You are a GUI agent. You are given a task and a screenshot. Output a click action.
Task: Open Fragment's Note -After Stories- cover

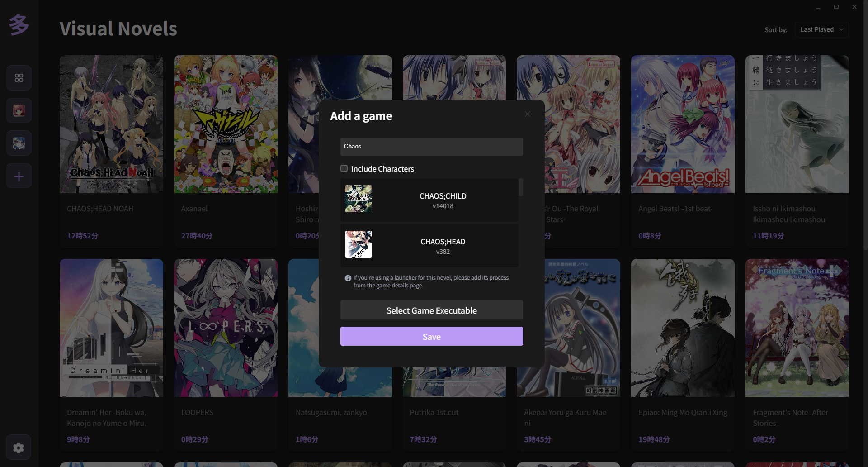pyautogui.click(x=797, y=328)
